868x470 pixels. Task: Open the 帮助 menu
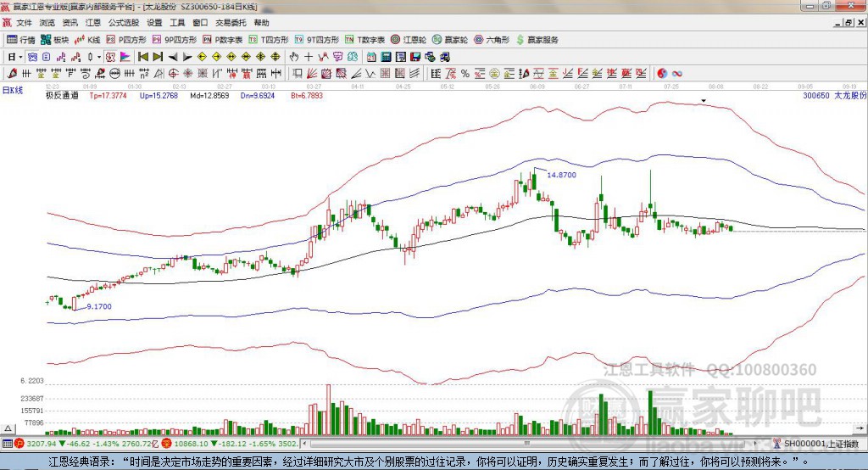(x=261, y=23)
